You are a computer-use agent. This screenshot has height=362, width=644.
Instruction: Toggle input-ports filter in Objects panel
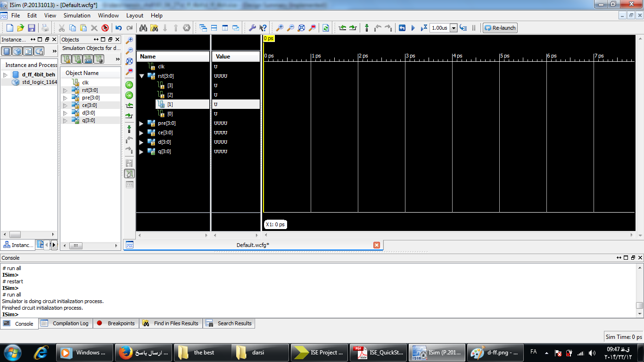coord(66,59)
